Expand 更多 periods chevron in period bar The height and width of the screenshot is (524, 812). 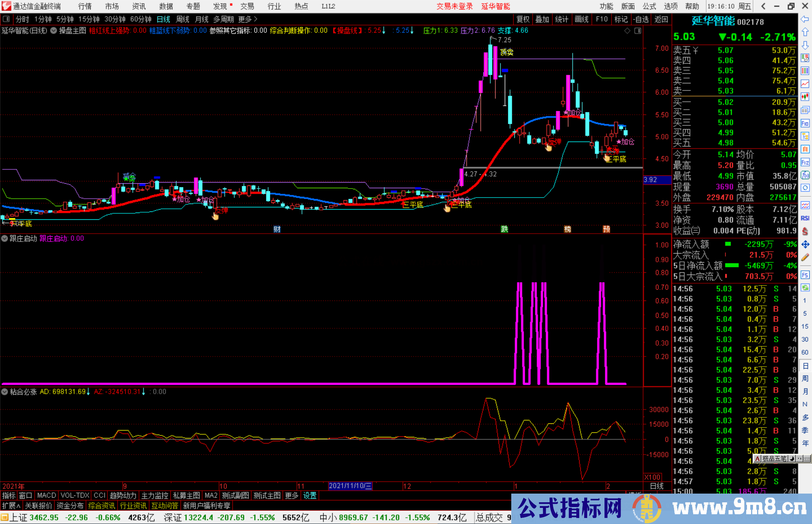click(x=256, y=19)
